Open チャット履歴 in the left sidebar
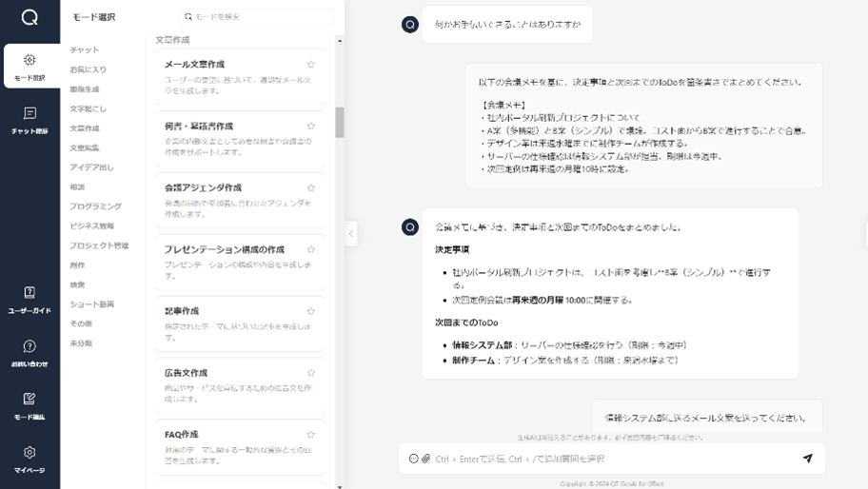 click(x=30, y=120)
